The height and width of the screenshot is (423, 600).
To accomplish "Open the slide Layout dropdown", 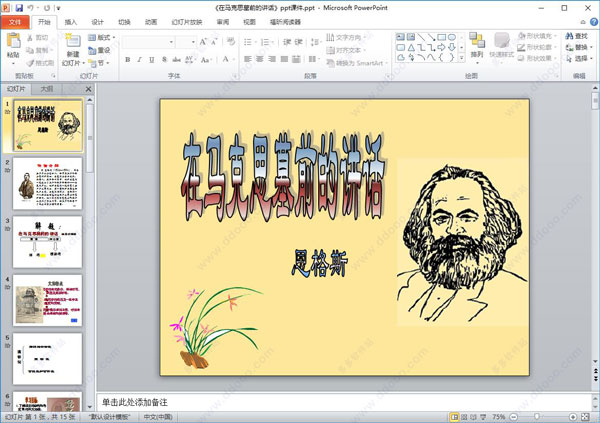I will (x=101, y=38).
